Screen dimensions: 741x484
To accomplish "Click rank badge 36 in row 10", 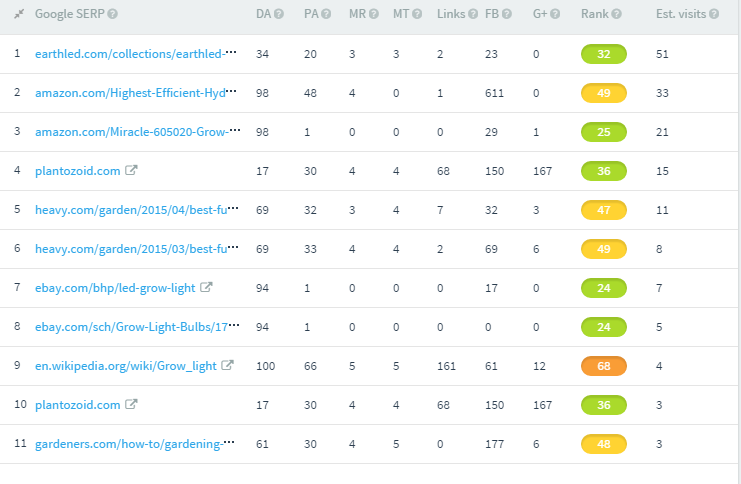I will (x=603, y=405).
